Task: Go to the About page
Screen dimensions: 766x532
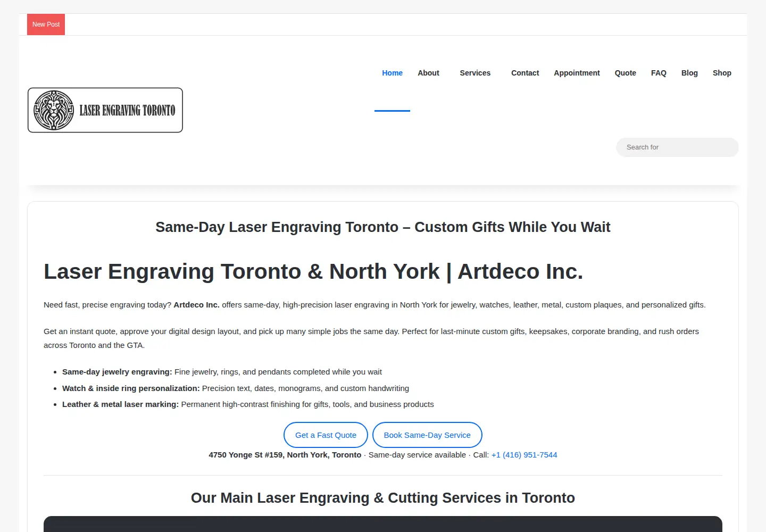Action: point(428,73)
